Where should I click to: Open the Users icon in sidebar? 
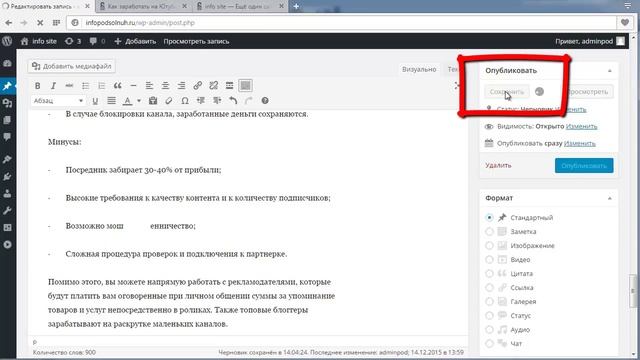pos(7,194)
